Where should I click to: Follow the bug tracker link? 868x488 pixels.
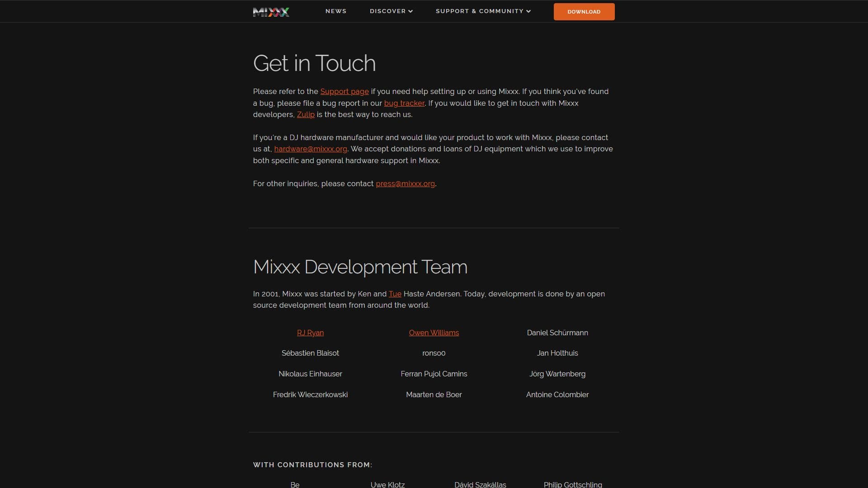pyautogui.click(x=404, y=103)
